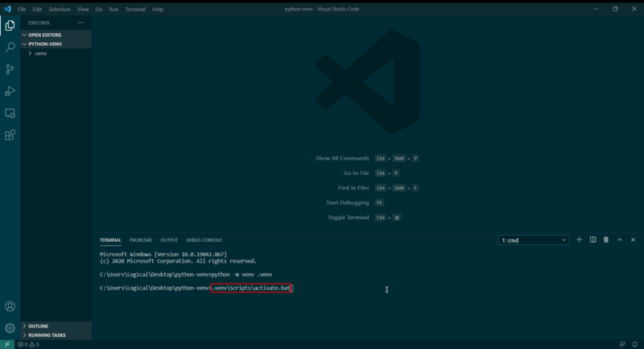Open the Extensions view icon
Image resolution: width=644 pixels, height=349 pixels.
10,135
